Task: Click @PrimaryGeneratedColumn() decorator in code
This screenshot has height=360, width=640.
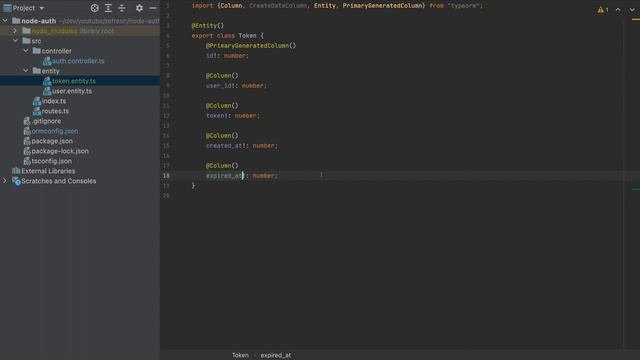Action: pos(251,45)
